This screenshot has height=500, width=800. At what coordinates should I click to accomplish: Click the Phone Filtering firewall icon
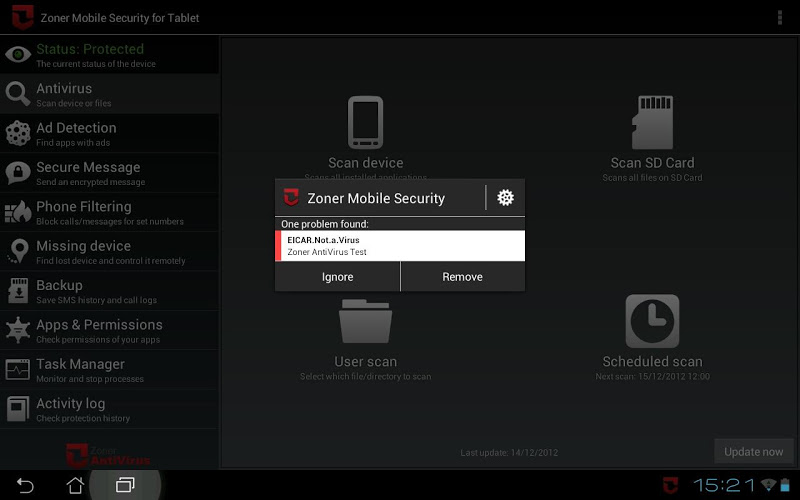[x=18, y=212]
